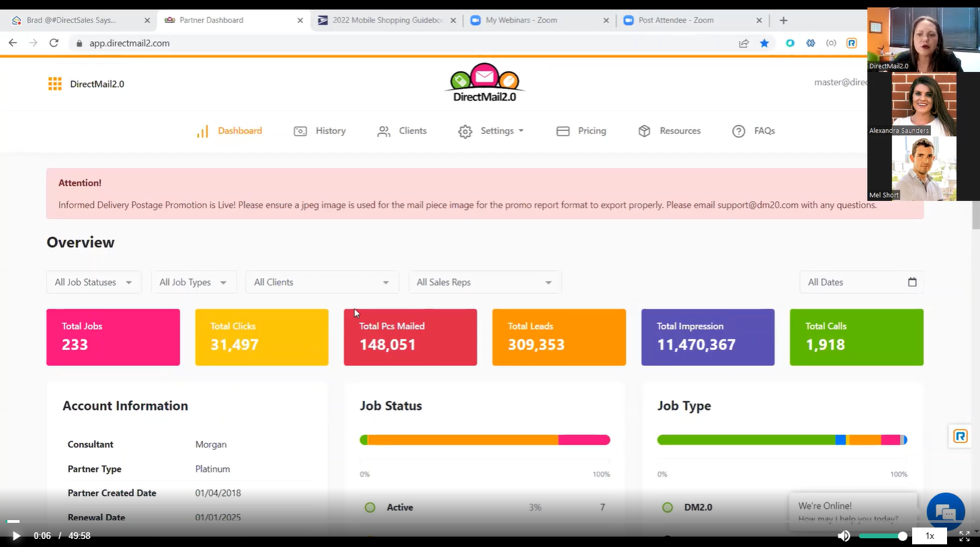Enter fullscreen video mode
The width and height of the screenshot is (980, 547).
[965, 536]
